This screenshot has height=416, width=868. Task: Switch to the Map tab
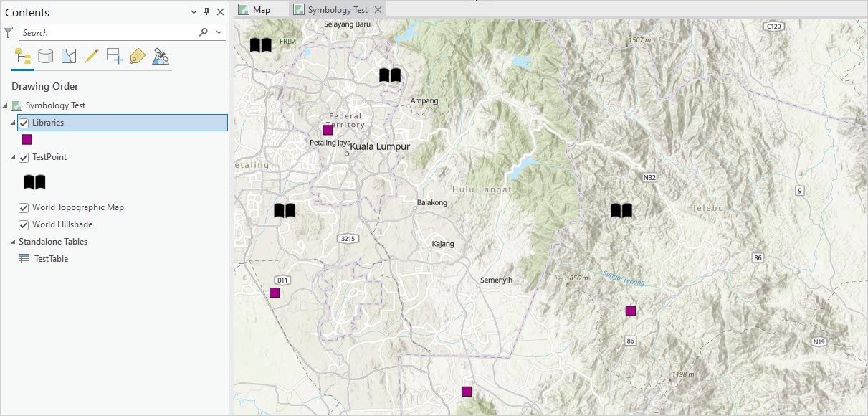(260, 9)
